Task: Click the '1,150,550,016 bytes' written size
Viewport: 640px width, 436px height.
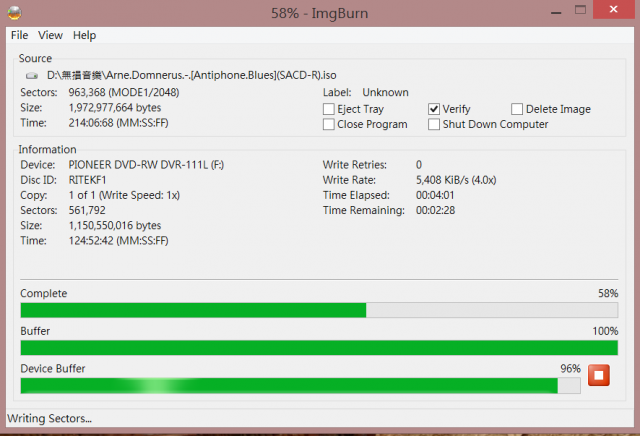Action: pyautogui.click(x=115, y=225)
